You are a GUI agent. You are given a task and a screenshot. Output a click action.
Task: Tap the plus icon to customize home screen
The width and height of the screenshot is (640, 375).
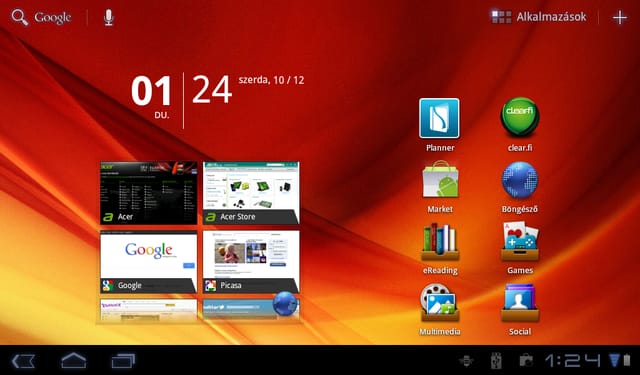pyautogui.click(x=620, y=18)
